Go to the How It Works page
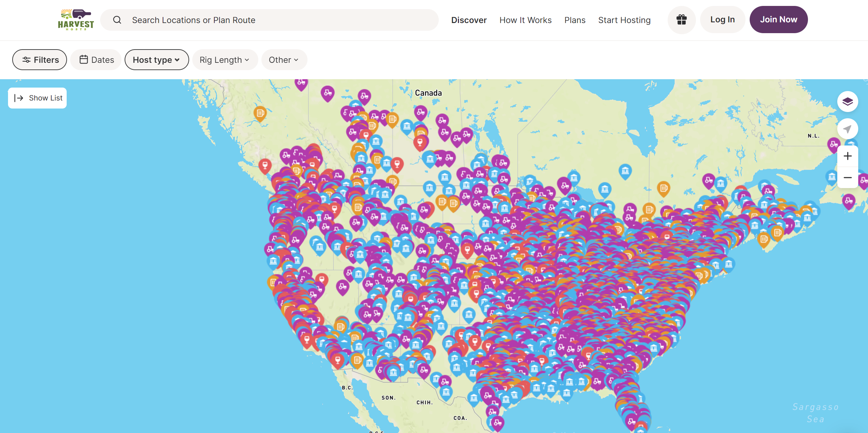The height and width of the screenshot is (433, 868). [x=525, y=20]
